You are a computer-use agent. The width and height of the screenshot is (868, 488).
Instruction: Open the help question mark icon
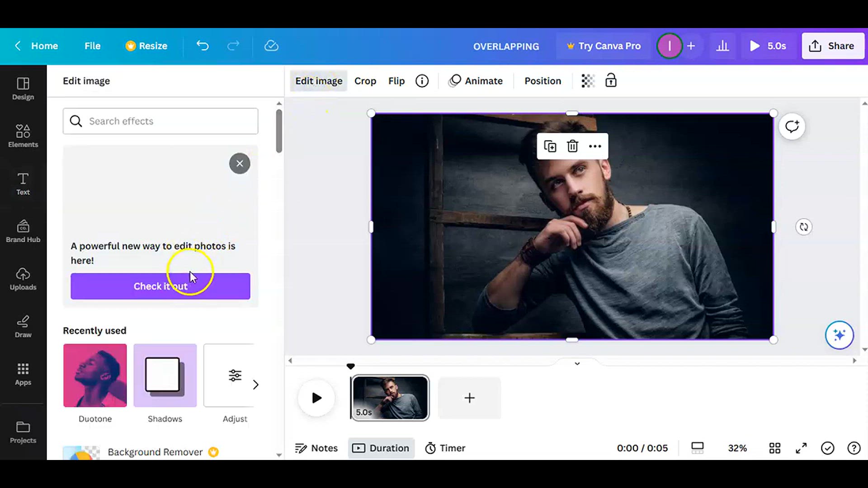[x=854, y=448]
